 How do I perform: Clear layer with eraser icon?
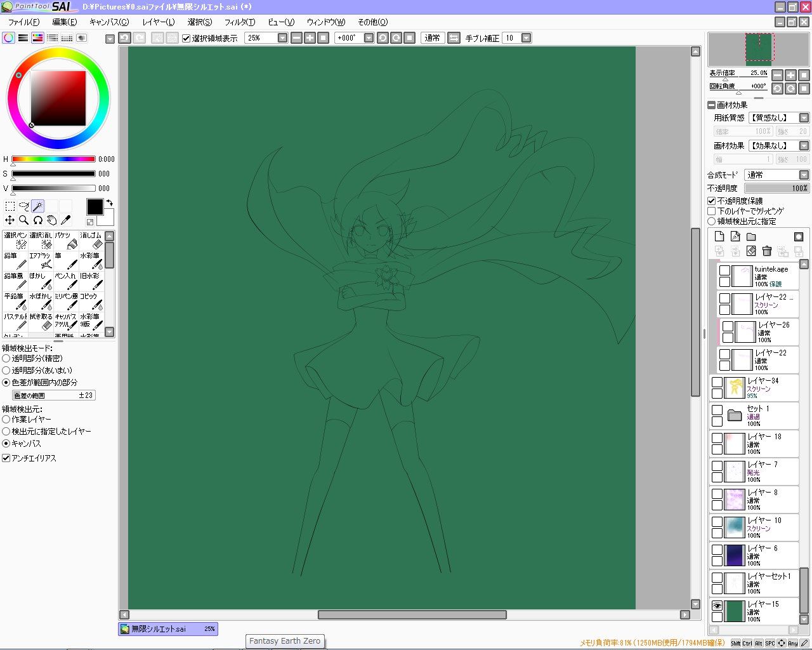tap(751, 251)
